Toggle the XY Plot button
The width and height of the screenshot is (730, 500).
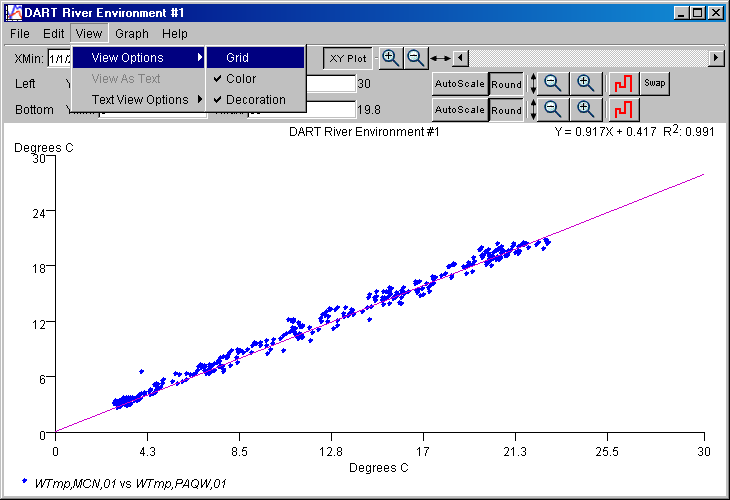click(349, 58)
